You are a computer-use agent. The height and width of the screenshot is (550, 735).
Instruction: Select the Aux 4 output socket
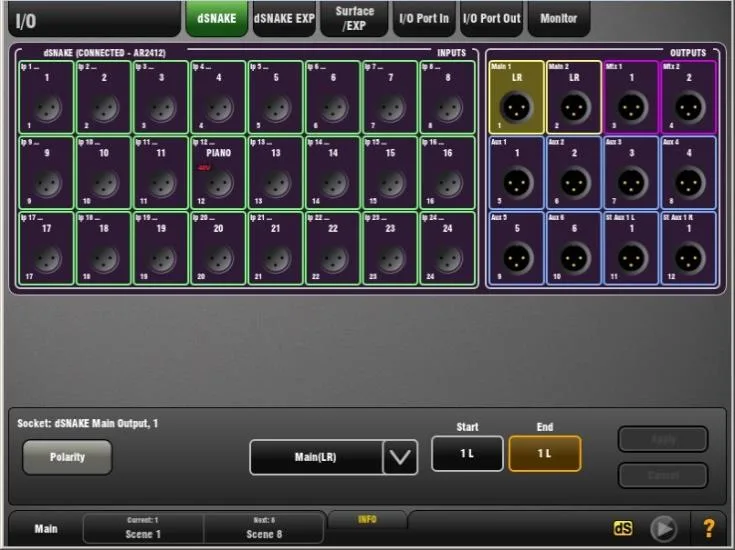(x=689, y=173)
